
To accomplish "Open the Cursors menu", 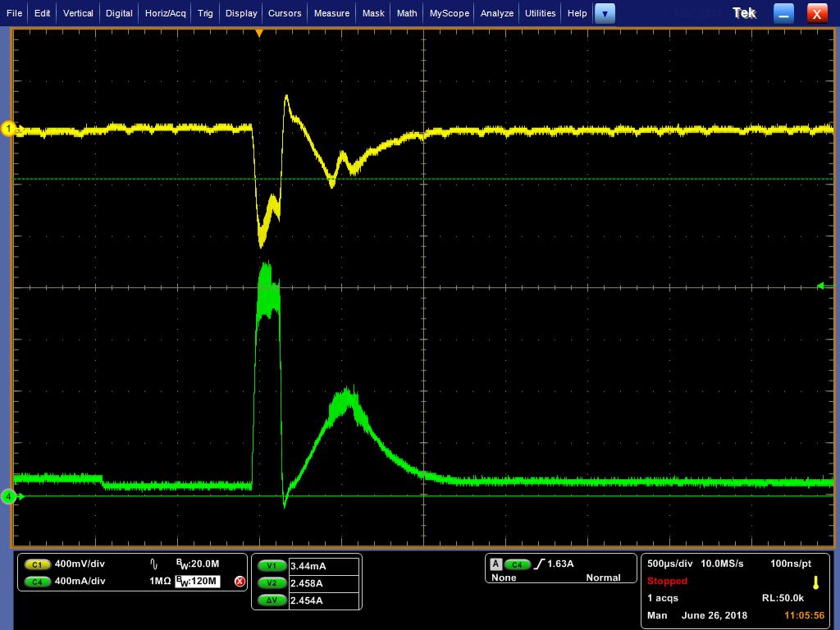I will coord(285,13).
